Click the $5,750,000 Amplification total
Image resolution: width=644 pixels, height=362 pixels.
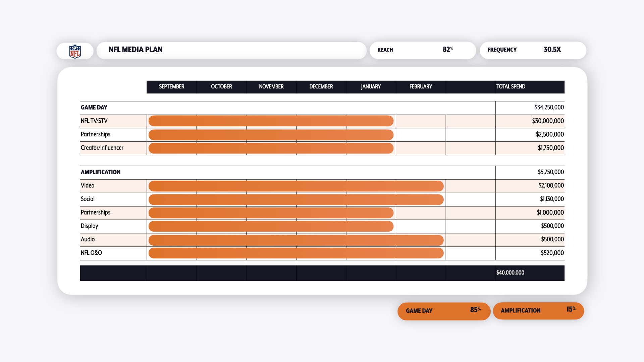click(x=551, y=172)
